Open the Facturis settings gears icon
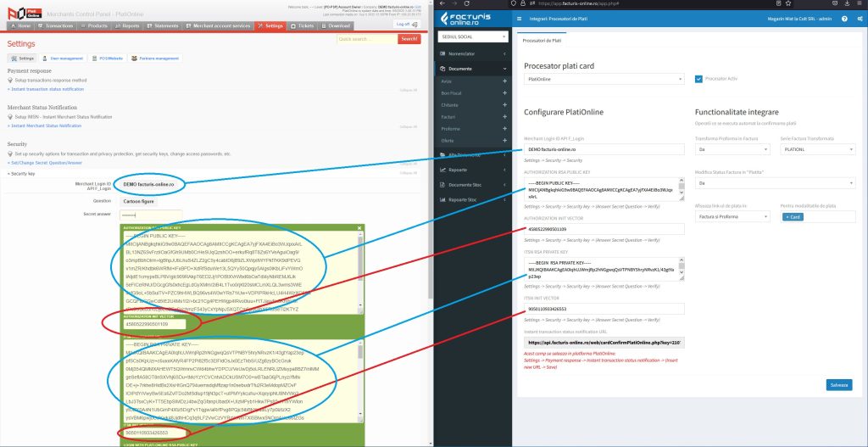Screen dimensions: 868x447 (x=860, y=19)
